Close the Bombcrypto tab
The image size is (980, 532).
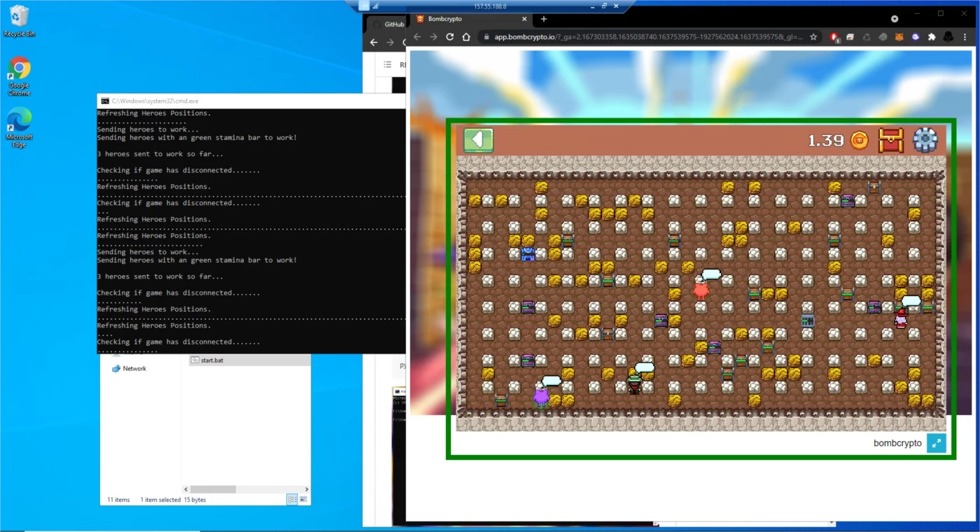(x=523, y=19)
